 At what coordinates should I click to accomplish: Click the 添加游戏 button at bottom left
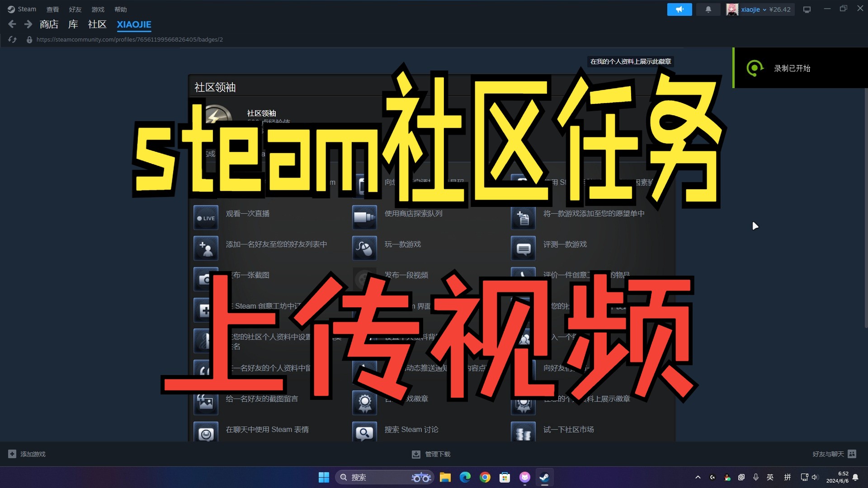(x=27, y=454)
